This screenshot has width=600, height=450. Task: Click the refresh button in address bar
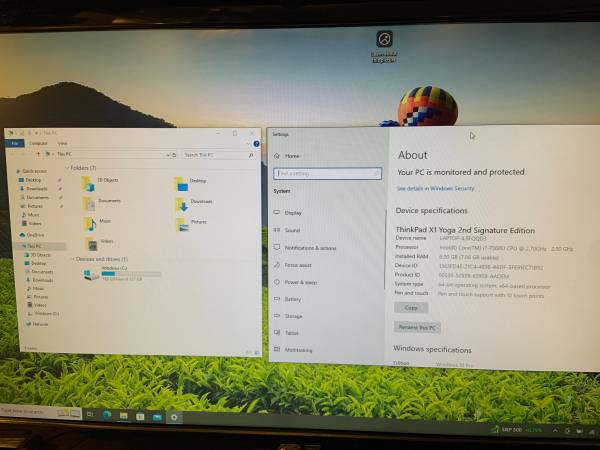click(174, 155)
